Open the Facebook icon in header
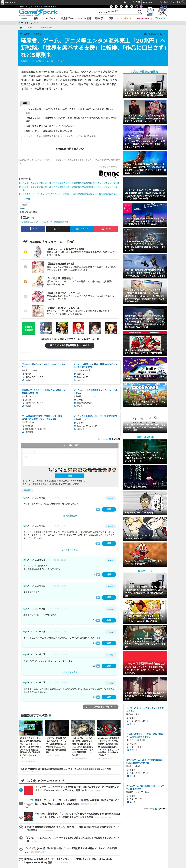Viewport: 186px width, 868px height. [x=122, y=6]
